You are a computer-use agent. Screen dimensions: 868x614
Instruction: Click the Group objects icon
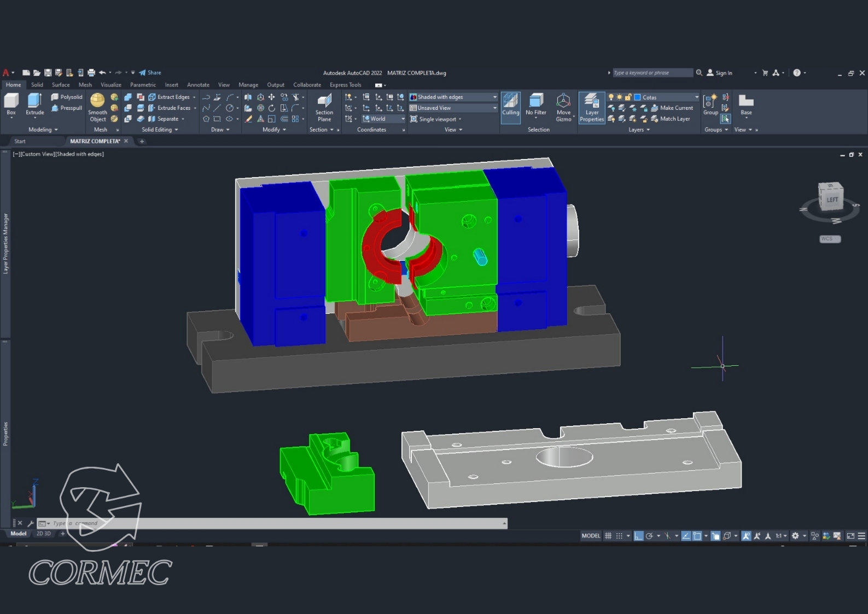tap(710, 104)
